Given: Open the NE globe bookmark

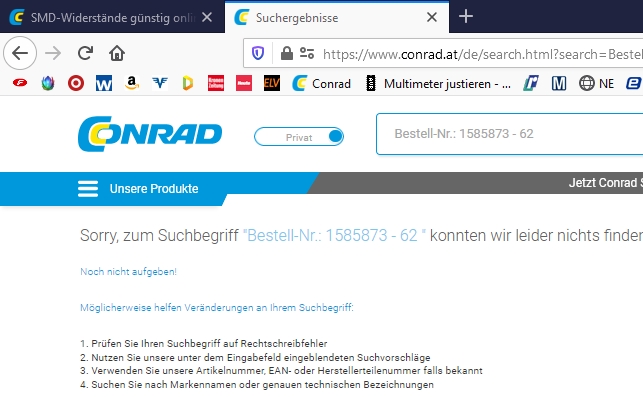Looking at the screenshot, I should tap(596, 84).
